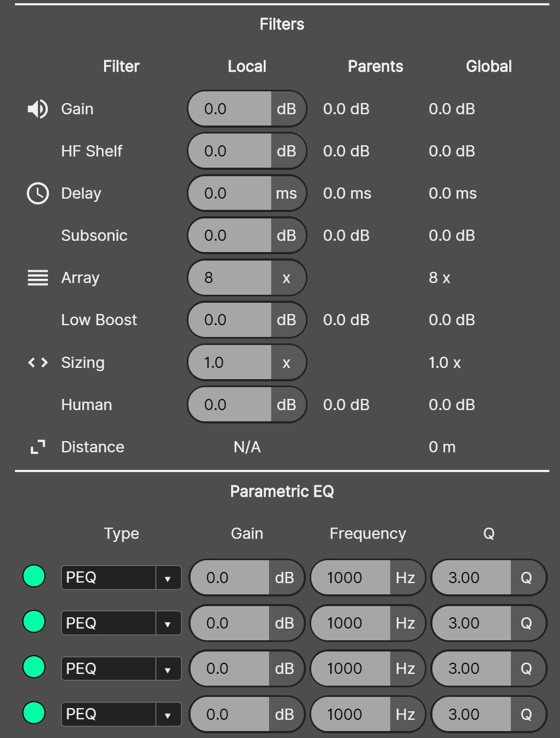The width and height of the screenshot is (560, 738).
Task: Click the Subsonic dB input field
Action: pos(231,235)
